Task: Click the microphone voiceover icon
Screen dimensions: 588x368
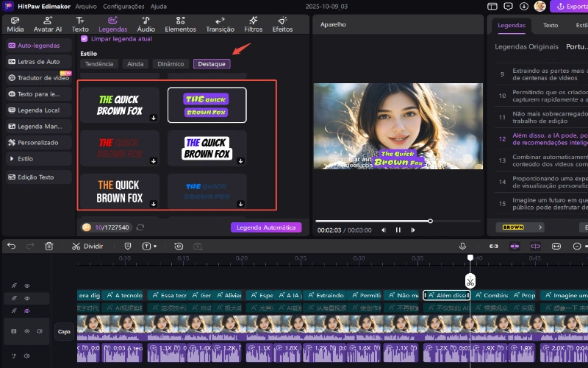Action: [463, 246]
